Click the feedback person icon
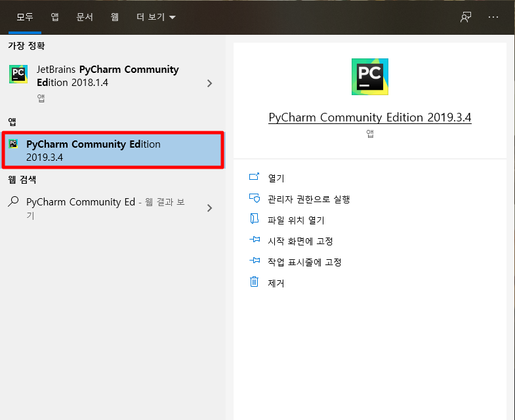Image resolution: width=515 pixels, height=420 pixels. pos(466,17)
